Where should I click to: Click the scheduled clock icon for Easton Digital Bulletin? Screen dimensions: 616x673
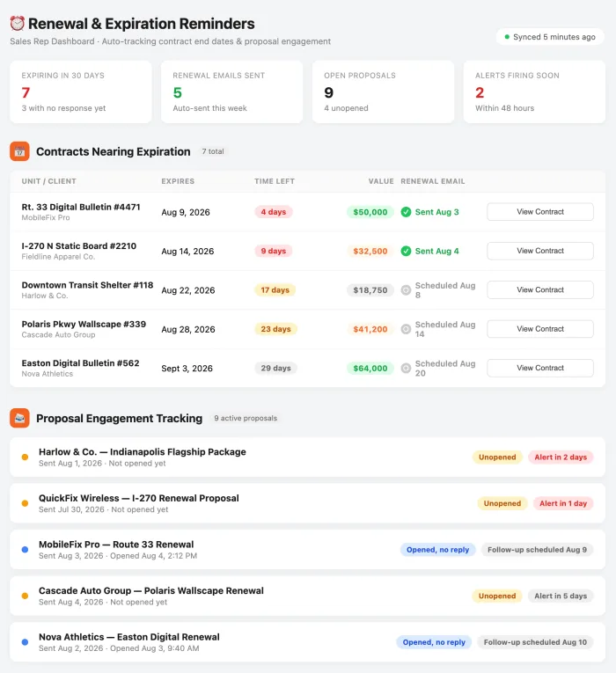(x=406, y=369)
